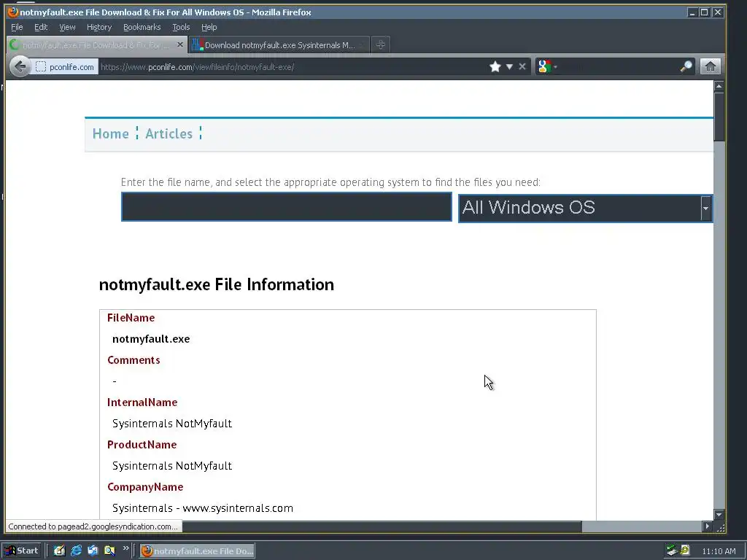Click the InternalName label
Viewport: 747px width, 560px height.
click(142, 402)
